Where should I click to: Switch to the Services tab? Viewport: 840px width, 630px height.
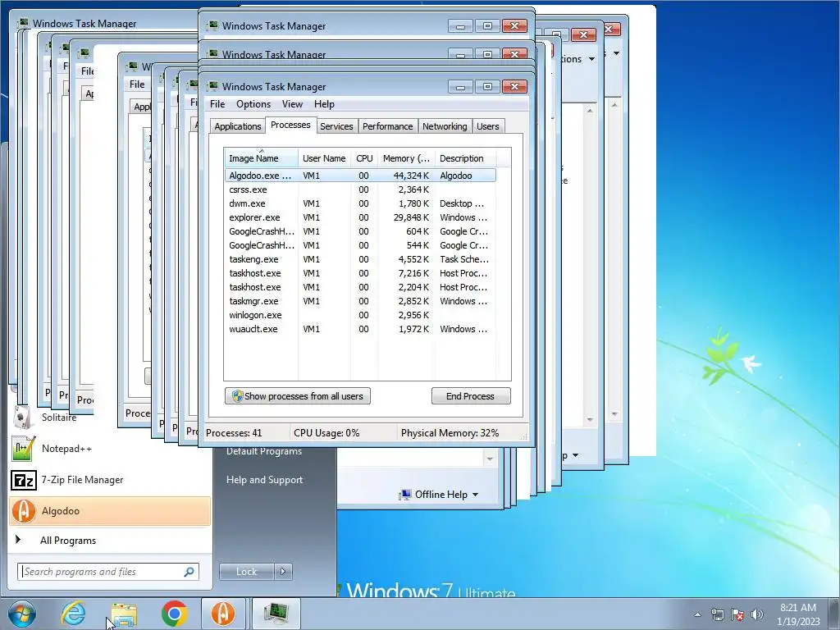tap(336, 126)
